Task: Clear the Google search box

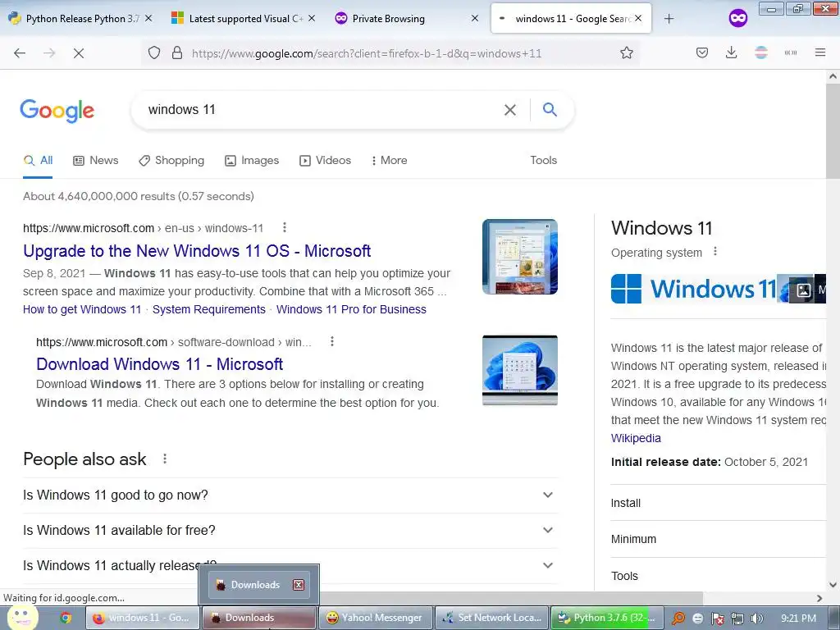Action: tap(510, 110)
